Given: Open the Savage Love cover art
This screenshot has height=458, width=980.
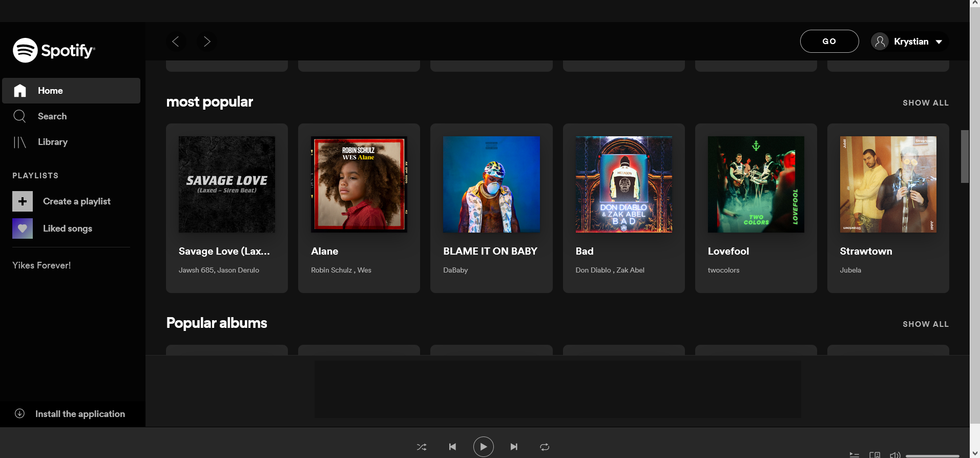Looking at the screenshot, I should tap(227, 184).
